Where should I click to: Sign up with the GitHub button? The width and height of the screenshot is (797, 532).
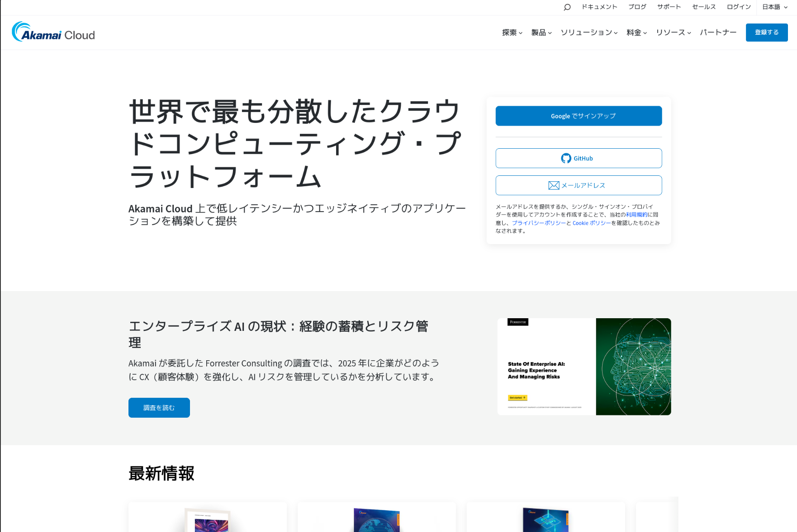[579, 158]
